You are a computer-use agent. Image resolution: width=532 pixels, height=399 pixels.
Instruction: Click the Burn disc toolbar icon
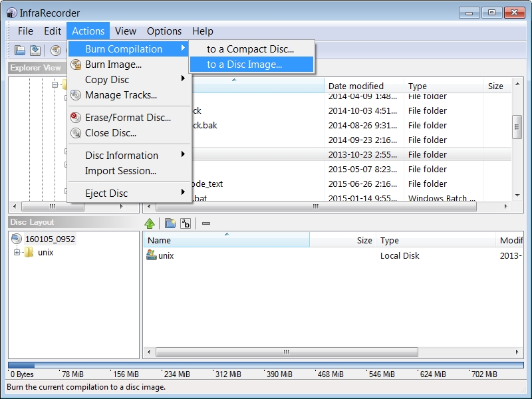[57, 49]
